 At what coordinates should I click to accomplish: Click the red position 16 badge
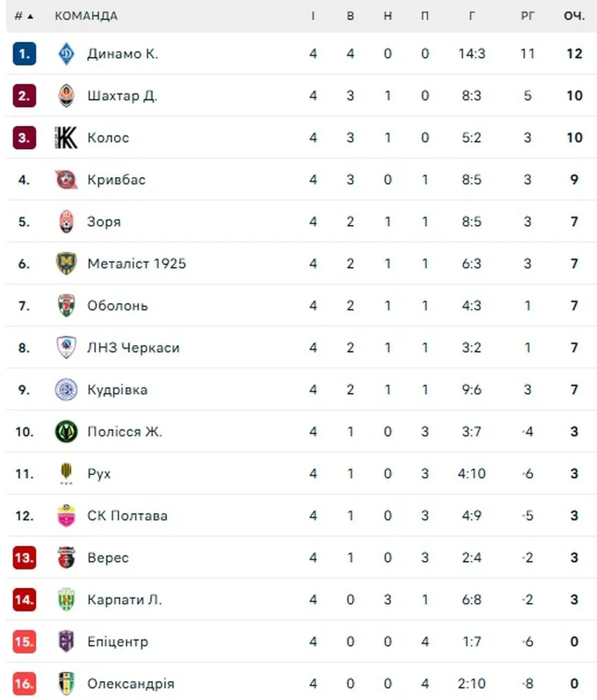[24, 683]
